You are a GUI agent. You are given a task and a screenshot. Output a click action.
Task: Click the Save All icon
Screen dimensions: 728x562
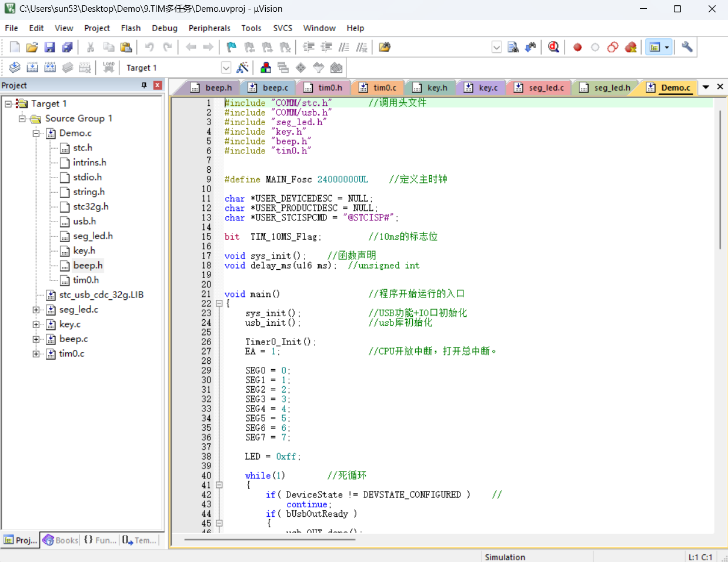tap(67, 47)
